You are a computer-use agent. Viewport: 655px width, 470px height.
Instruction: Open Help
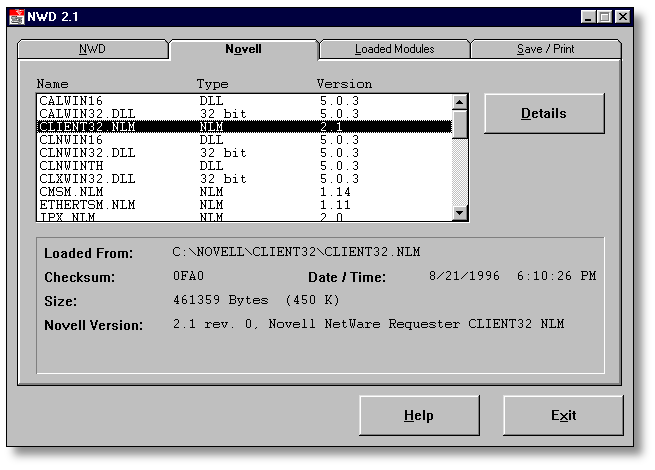(419, 416)
